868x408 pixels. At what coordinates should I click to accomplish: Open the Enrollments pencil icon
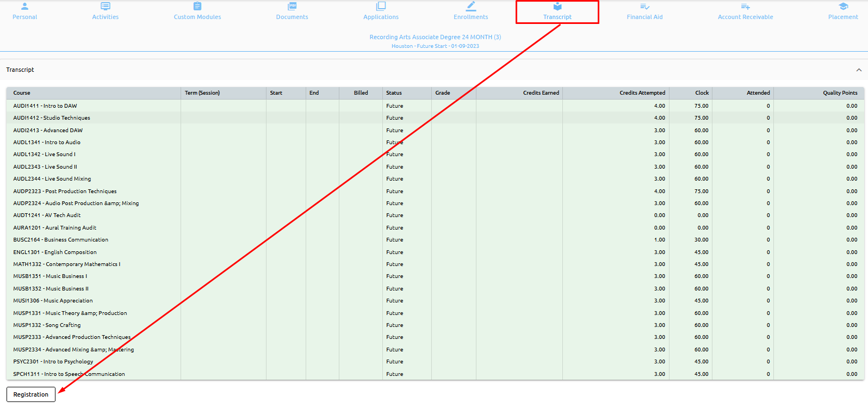pos(471,7)
